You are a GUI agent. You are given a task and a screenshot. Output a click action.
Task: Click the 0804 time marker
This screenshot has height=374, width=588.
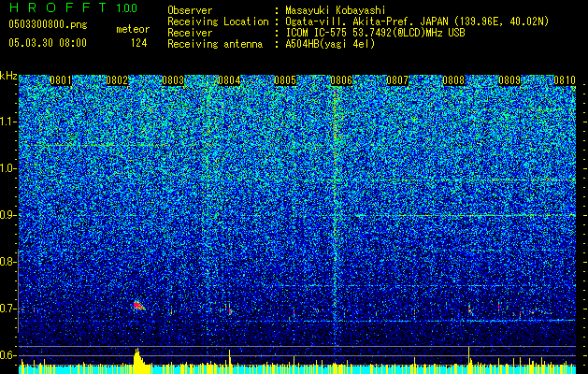point(229,80)
